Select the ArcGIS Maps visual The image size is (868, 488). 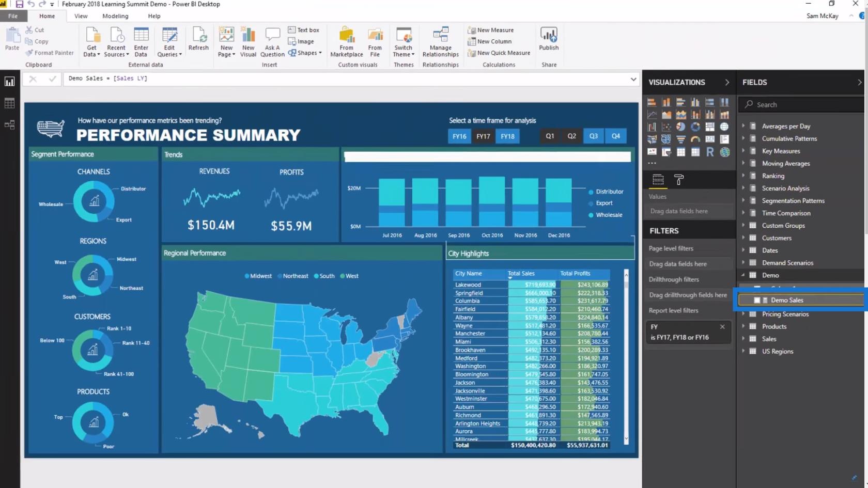(x=724, y=152)
